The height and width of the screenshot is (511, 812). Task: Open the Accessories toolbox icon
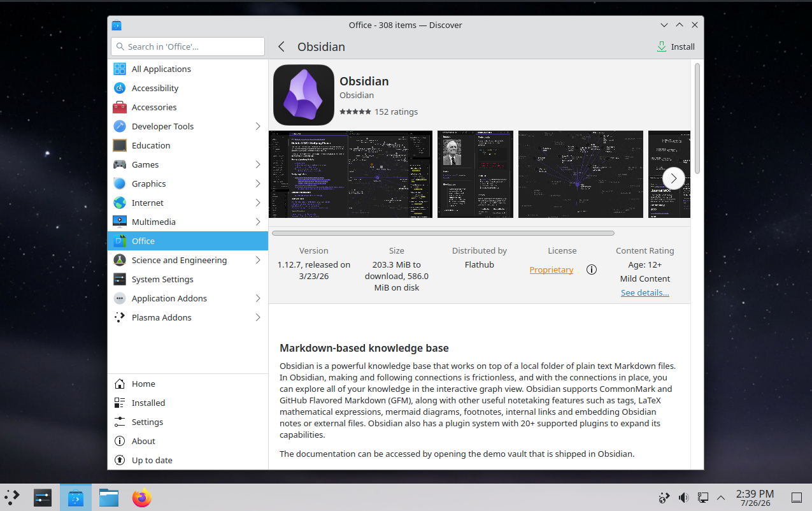(120, 107)
